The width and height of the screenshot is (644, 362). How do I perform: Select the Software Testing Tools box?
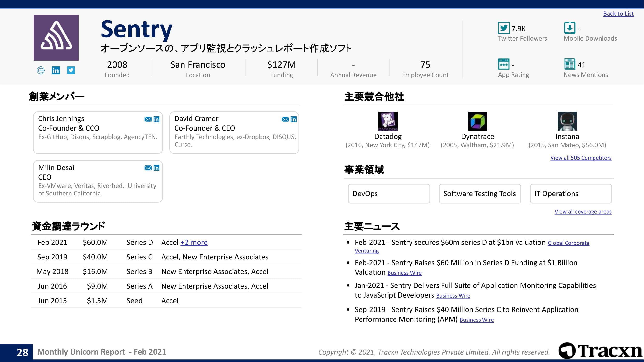480,194
